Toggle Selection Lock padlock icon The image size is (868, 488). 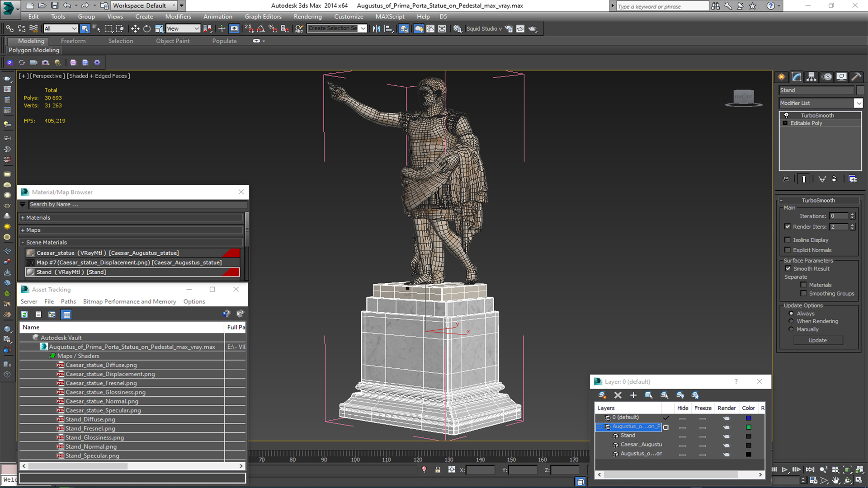438,470
